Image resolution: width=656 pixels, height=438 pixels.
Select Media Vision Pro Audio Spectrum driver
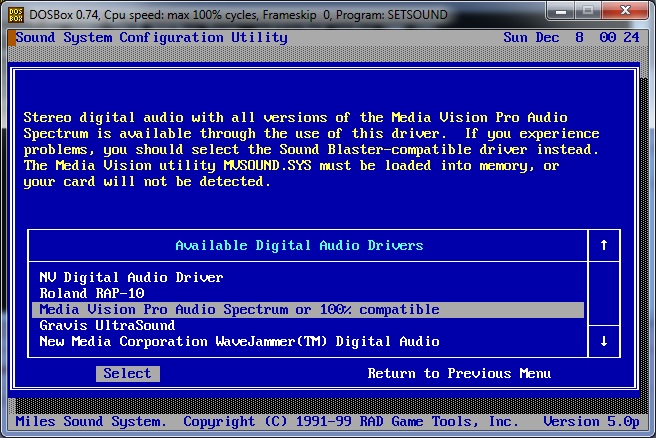pos(308,310)
